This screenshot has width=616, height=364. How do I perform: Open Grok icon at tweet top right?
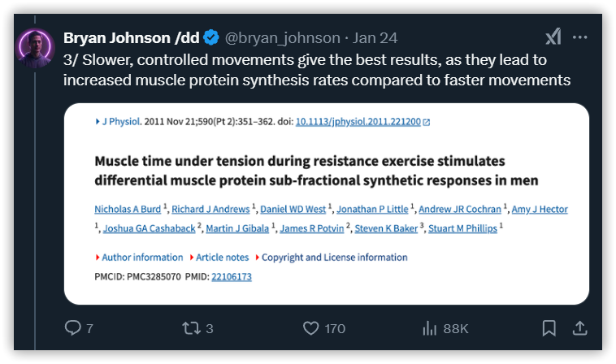pos(553,37)
